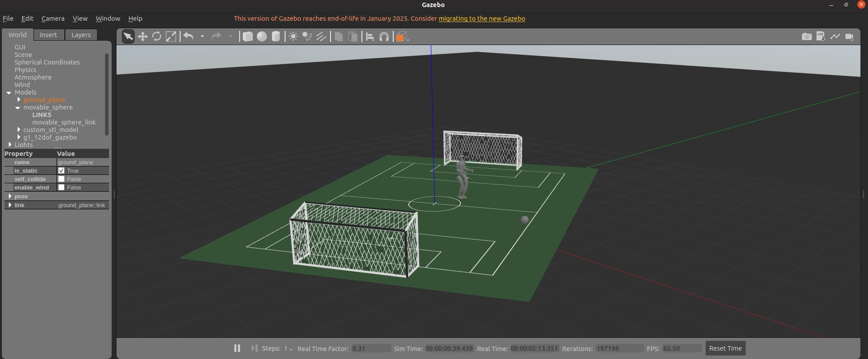Click the copy icon in toolbar

339,37
